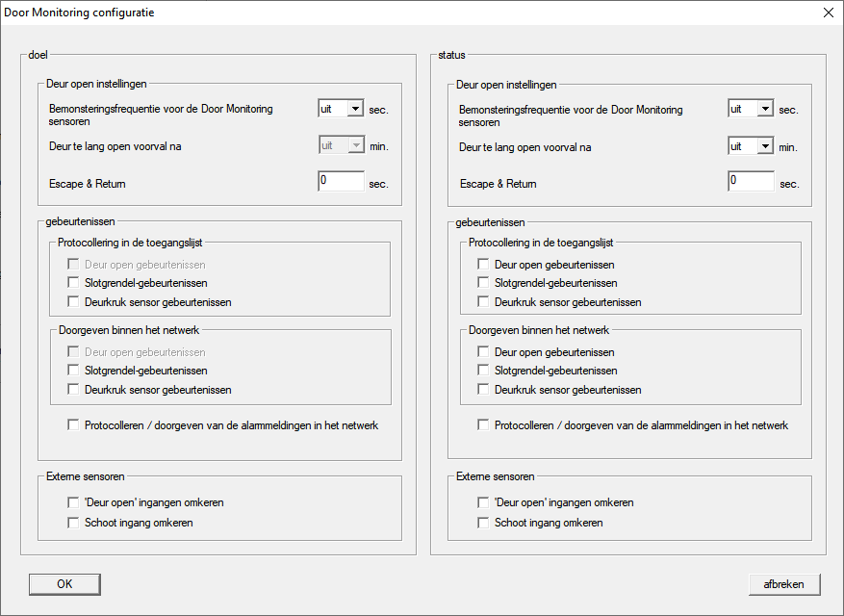Click the OK button

[64, 584]
